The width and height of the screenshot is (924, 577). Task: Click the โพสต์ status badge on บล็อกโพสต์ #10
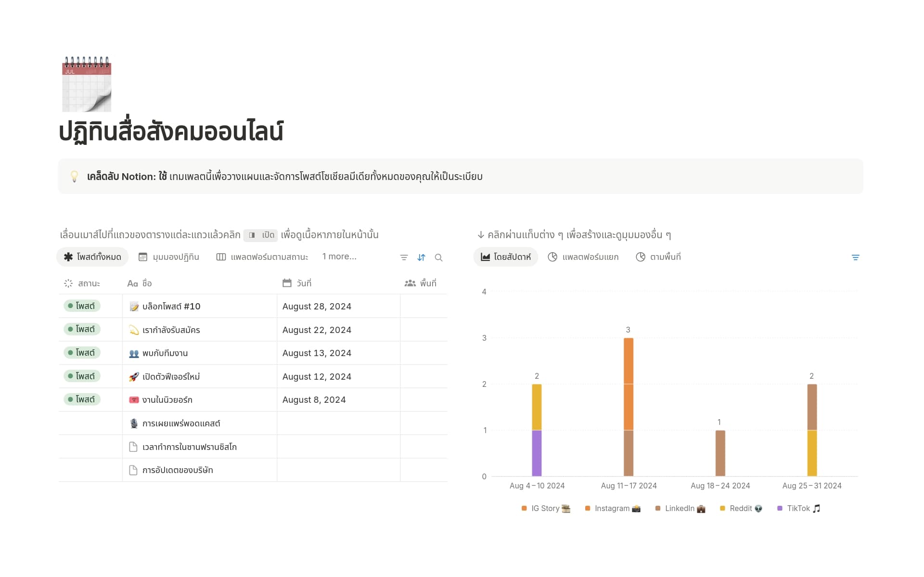click(x=82, y=306)
